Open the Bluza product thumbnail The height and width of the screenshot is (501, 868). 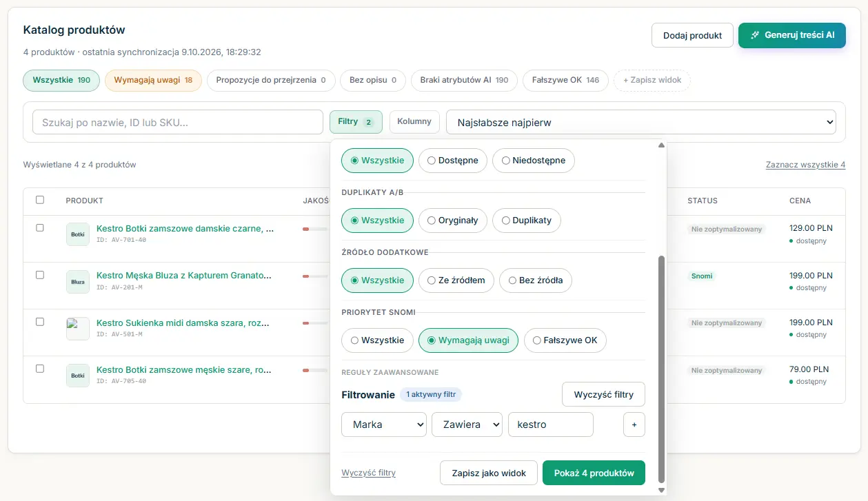pyautogui.click(x=78, y=281)
